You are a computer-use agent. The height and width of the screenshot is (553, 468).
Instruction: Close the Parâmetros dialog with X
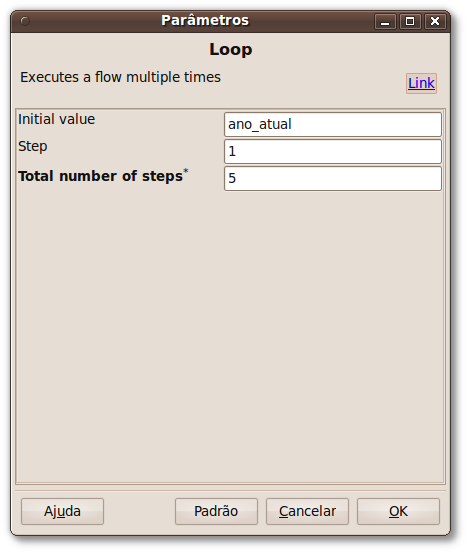coord(435,22)
